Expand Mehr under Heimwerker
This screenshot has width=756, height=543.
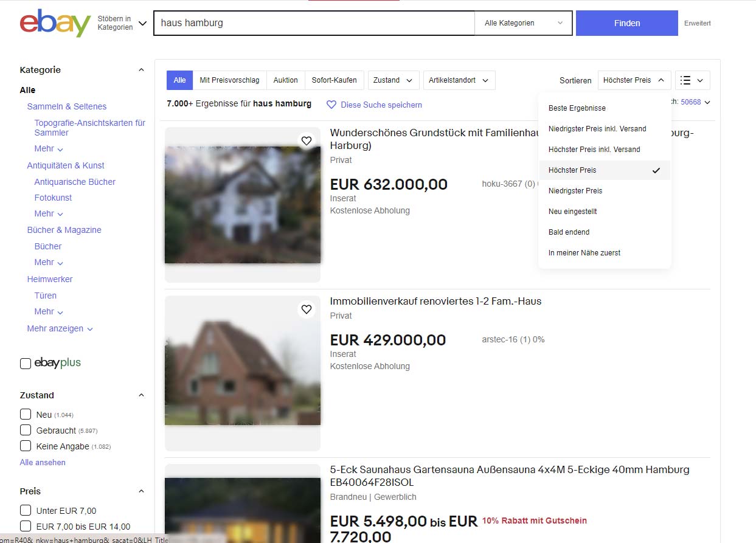click(49, 311)
